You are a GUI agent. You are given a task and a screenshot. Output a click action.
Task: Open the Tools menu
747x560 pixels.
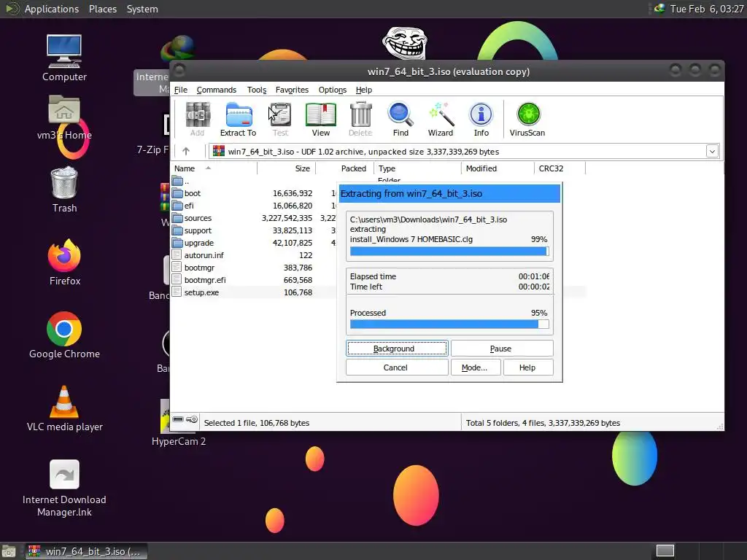[256, 90]
